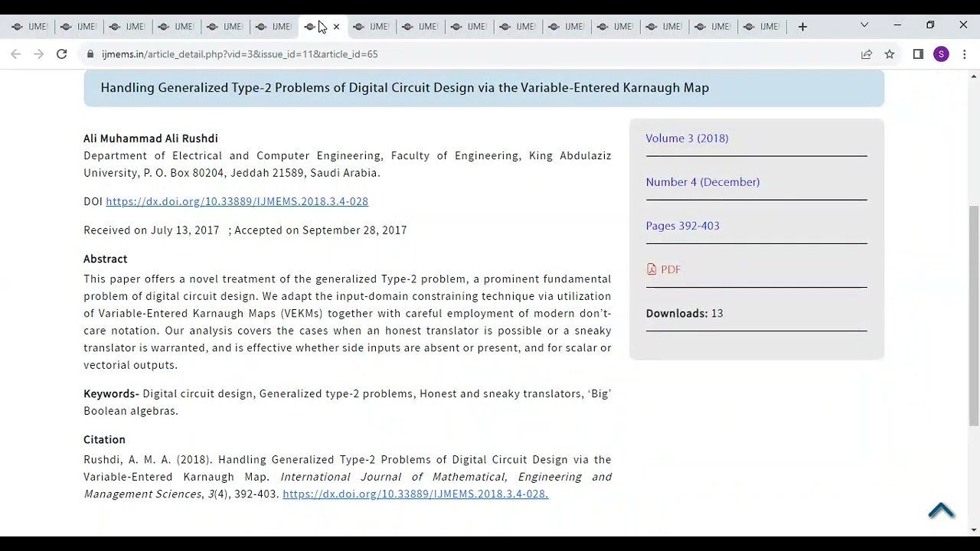The height and width of the screenshot is (551, 980).
Task: Click the browser forward arrow
Action: pyautogui.click(x=38, y=54)
